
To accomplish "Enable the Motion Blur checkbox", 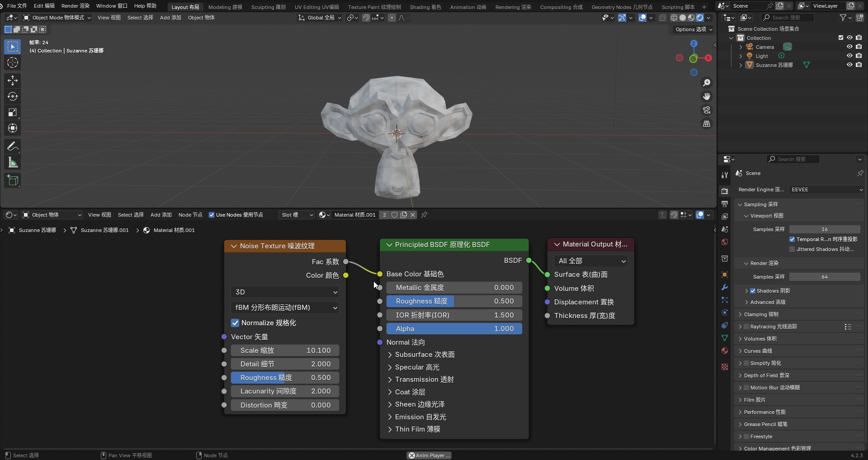I will (746, 388).
